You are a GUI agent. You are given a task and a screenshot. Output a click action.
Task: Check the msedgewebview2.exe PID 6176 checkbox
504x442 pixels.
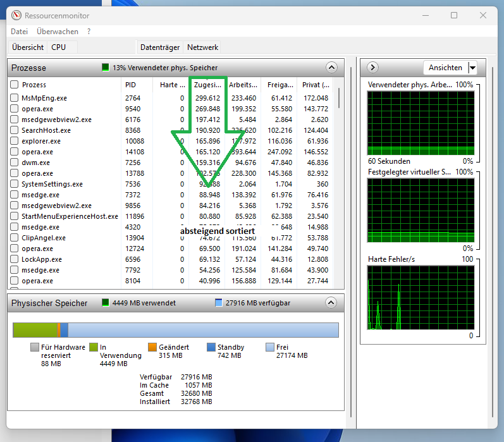coord(14,120)
